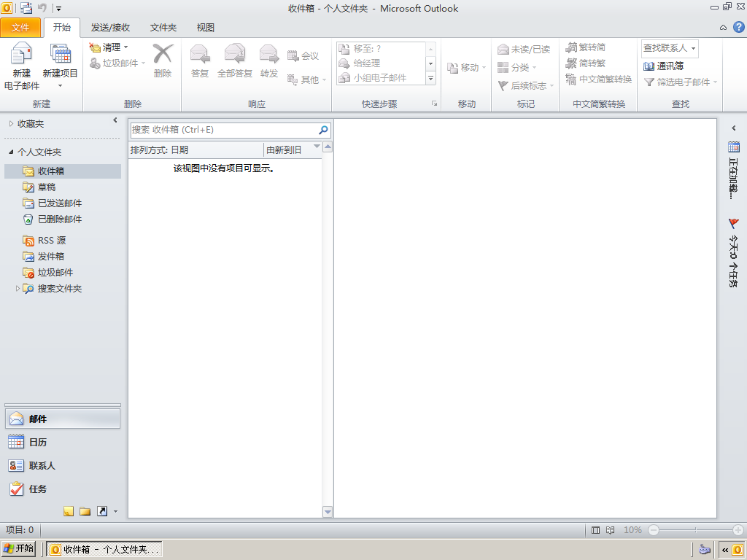
Task: Switch to the 发送/接收 tab
Action: click(x=111, y=28)
